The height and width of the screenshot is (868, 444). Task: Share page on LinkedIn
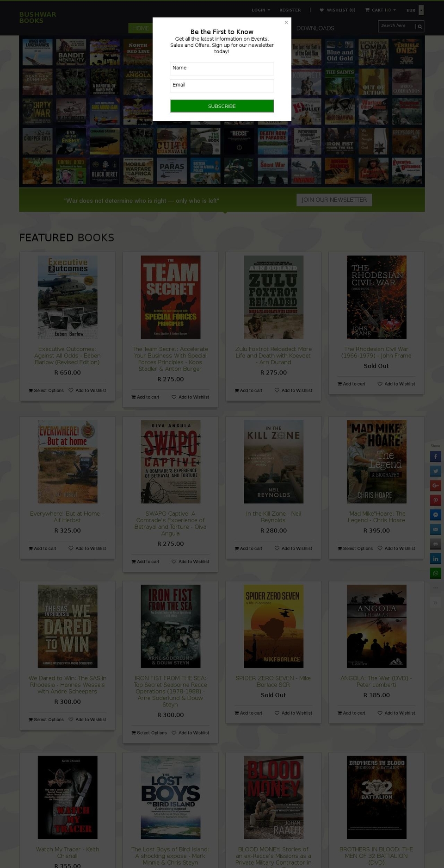pos(436,558)
